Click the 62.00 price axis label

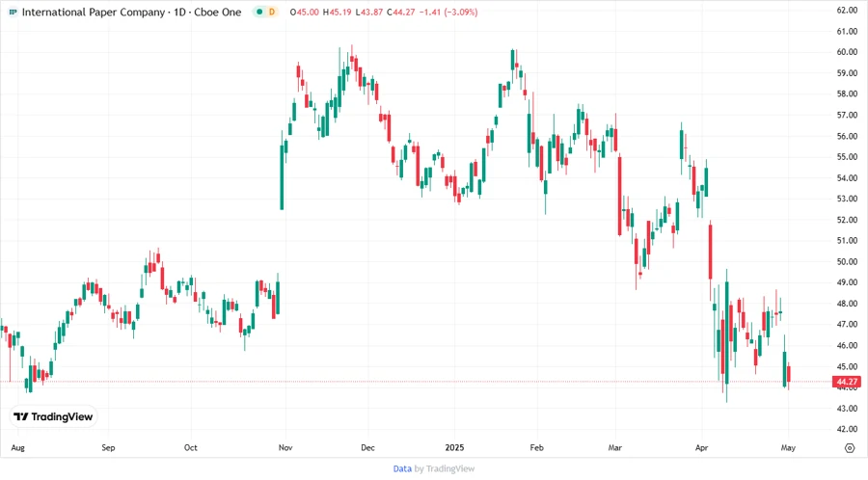click(847, 10)
